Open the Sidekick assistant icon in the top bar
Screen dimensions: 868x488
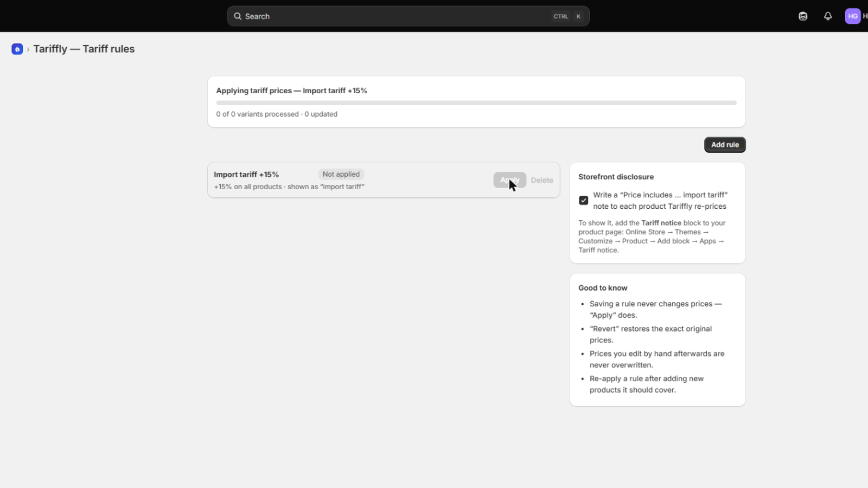click(x=803, y=16)
